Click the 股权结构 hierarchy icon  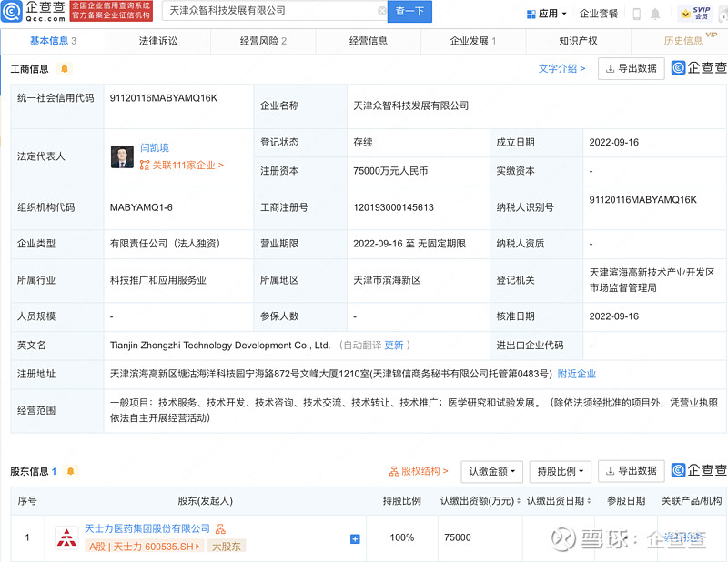(394, 471)
